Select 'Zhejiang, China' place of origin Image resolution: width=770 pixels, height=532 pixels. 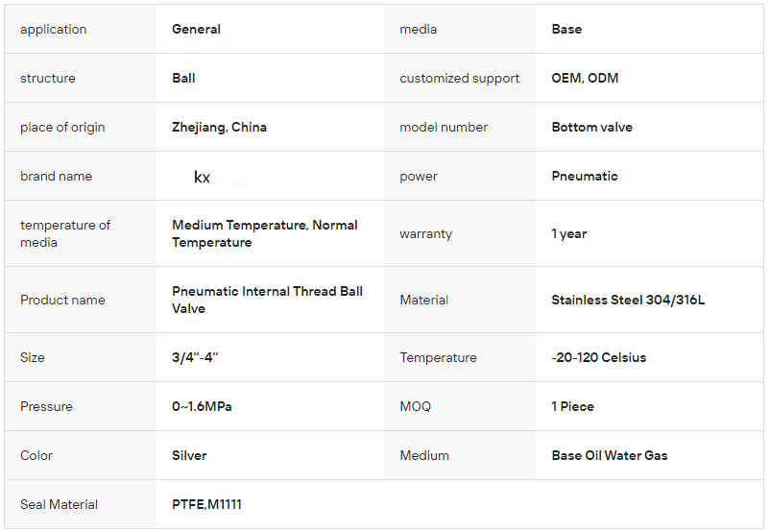(x=219, y=128)
